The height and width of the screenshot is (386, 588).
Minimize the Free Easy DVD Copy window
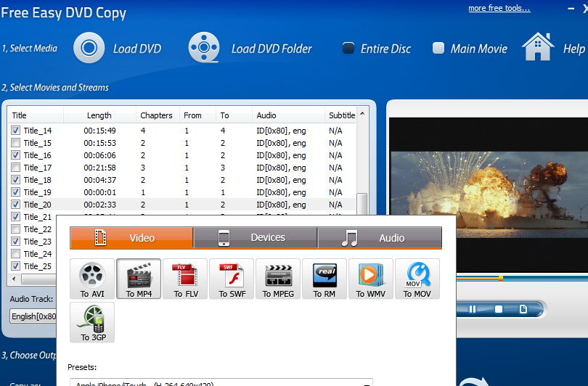click(x=571, y=8)
